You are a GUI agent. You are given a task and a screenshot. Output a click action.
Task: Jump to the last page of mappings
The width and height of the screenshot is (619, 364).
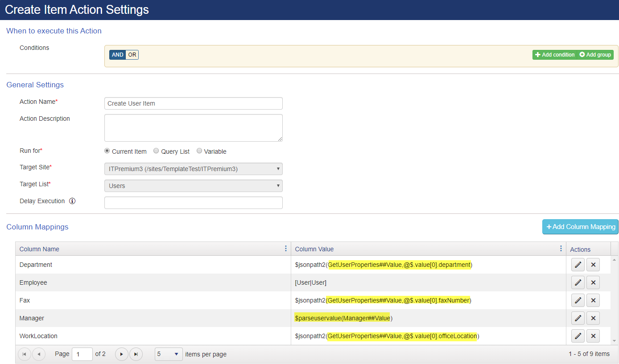(136, 354)
